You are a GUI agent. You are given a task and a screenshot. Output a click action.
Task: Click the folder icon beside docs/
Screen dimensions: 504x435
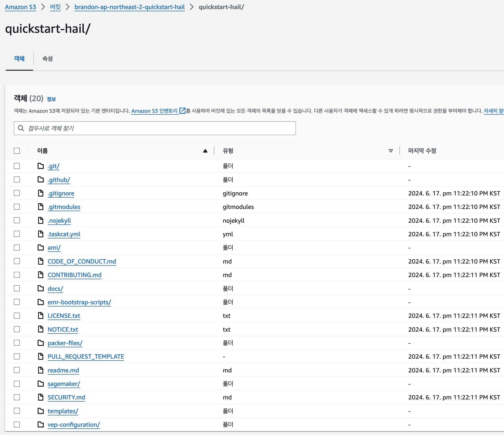click(x=41, y=288)
